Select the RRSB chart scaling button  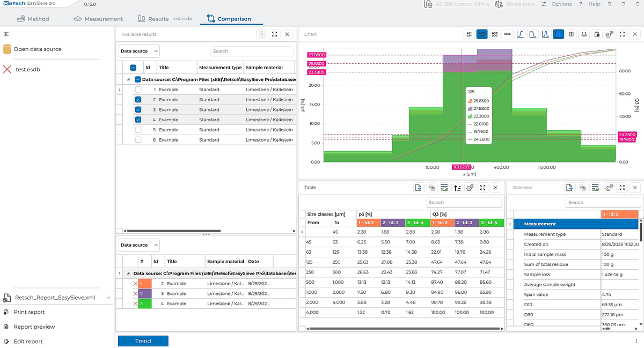(507, 34)
